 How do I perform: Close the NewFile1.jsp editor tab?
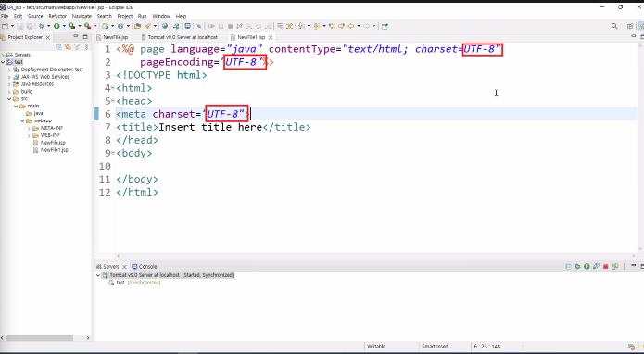click(x=271, y=37)
